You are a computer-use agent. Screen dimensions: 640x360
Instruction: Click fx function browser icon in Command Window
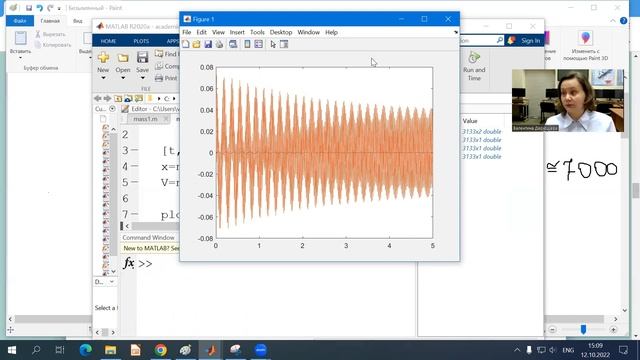(129, 263)
